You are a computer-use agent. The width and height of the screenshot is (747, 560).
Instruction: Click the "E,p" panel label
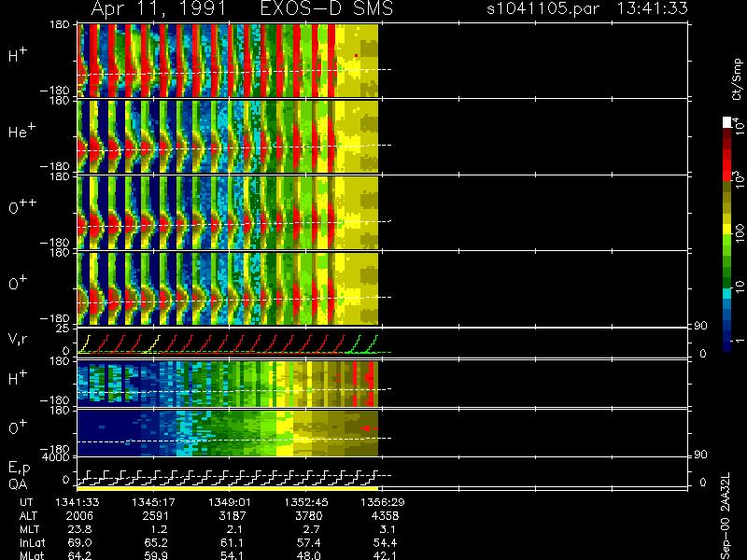(19, 469)
